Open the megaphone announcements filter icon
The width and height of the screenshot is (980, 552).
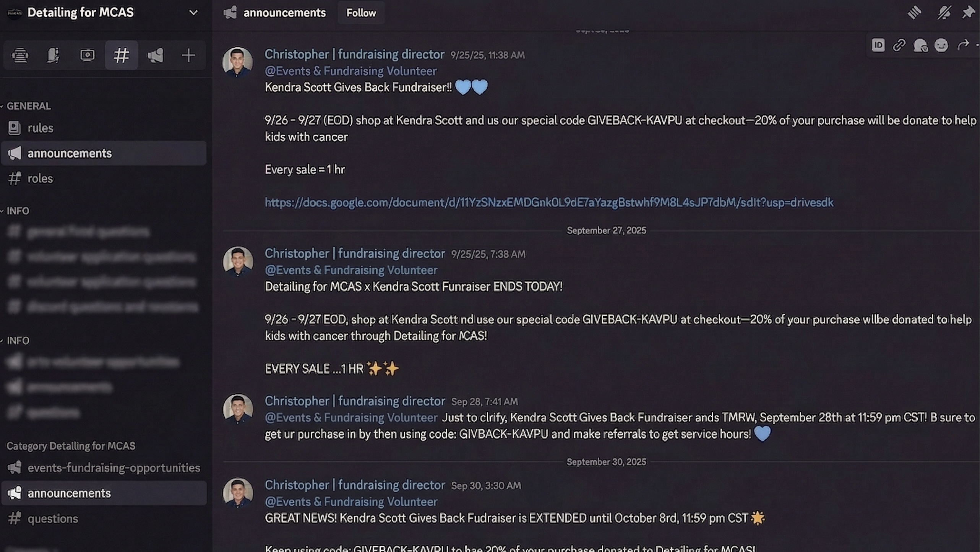point(155,55)
